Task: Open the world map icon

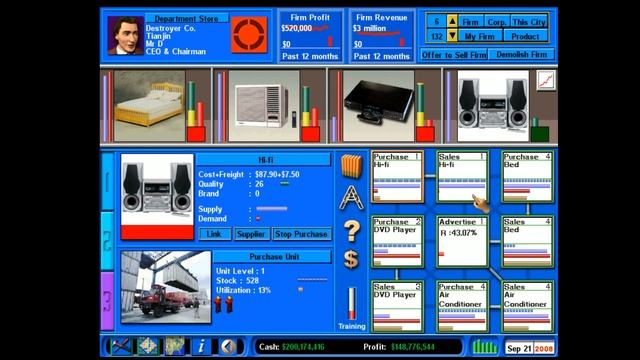Action: click(x=175, y=347)
